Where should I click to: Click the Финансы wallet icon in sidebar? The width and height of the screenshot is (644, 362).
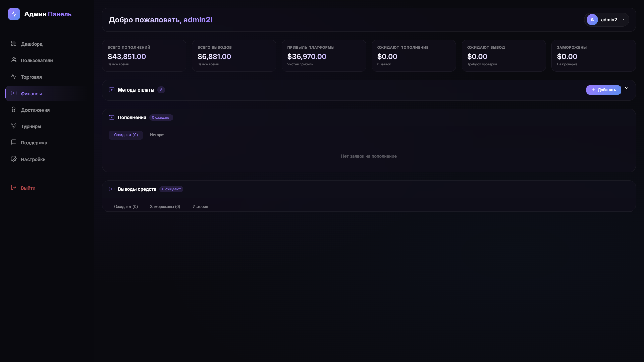click(x=14, y=93)
